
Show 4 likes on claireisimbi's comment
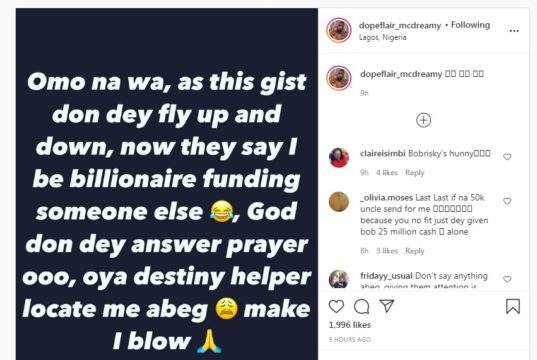387,173
